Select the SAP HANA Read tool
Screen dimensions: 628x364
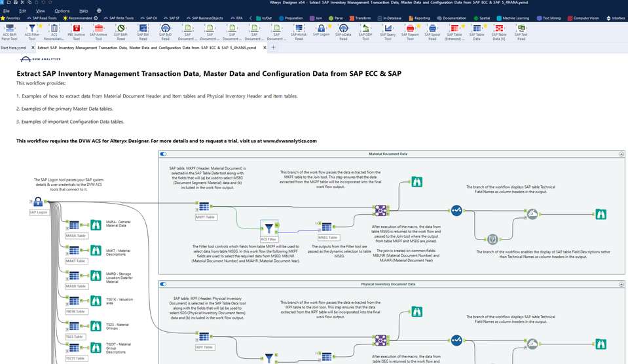tap(299, 28)
